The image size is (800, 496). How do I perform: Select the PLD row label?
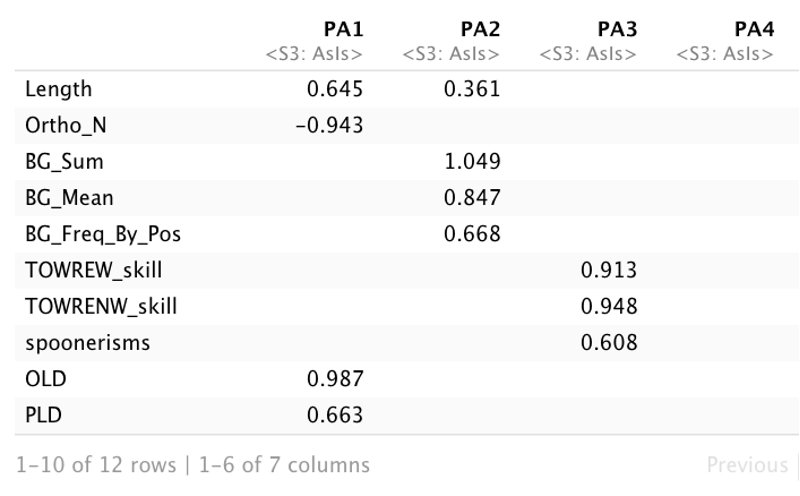pos(43,415)
